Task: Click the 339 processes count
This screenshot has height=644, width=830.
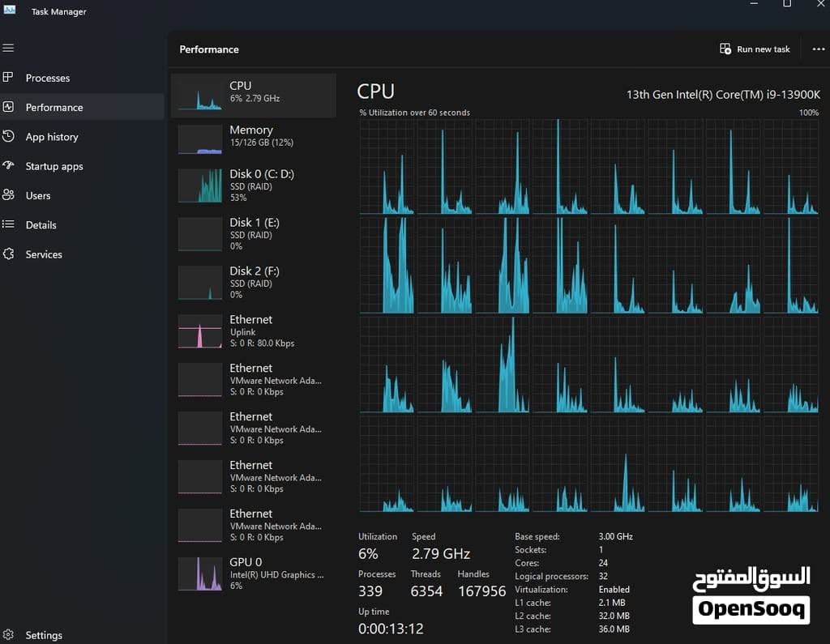Action: pos(370,591)
